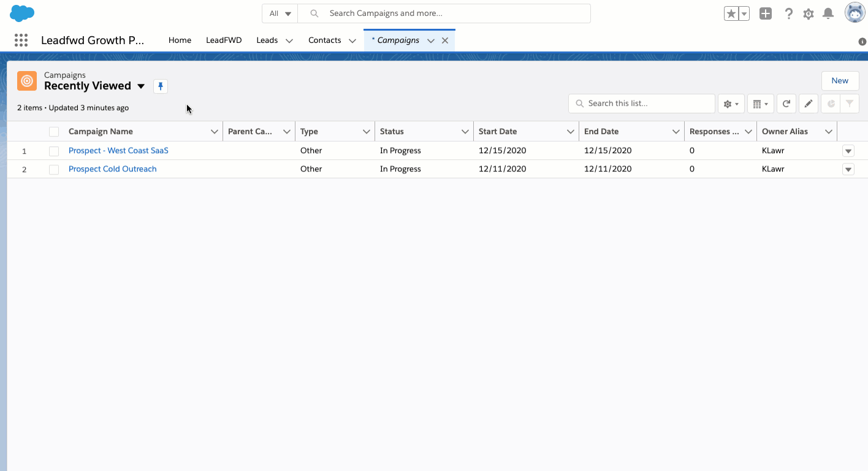Open the user profile avatar
Image resolution: width=868 pixels, height=471 pixels.
point(855,13)
